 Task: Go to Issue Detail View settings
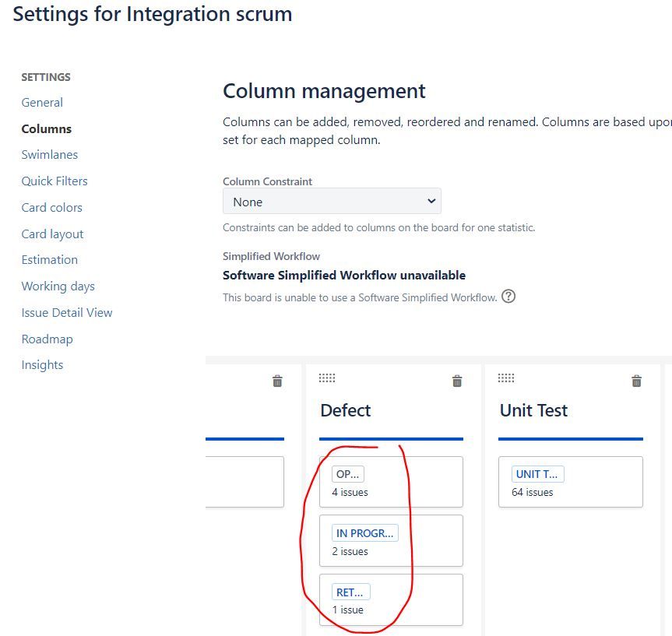[67, 312]
